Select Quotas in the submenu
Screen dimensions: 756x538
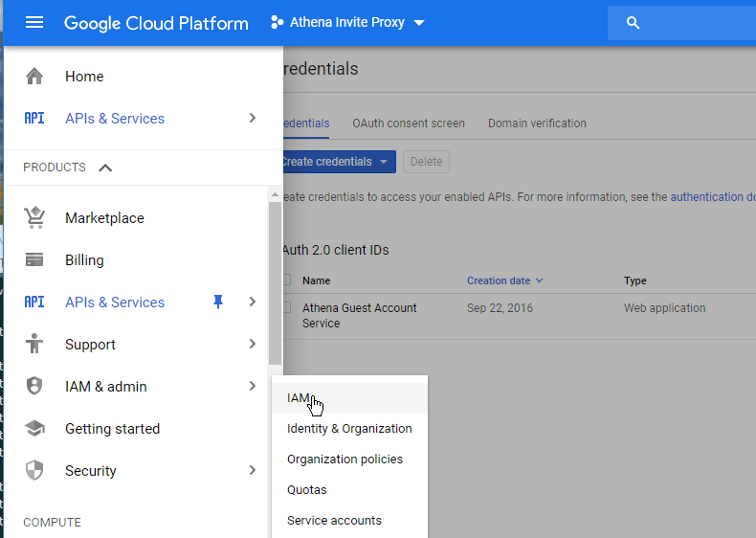click(349, 490)
